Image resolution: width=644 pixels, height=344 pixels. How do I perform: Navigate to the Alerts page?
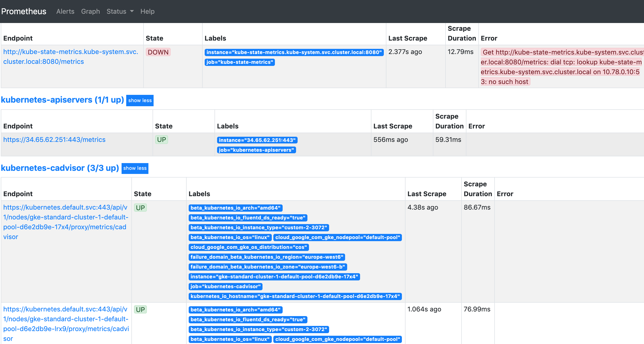pyautogui.click(x=65, y=11)
